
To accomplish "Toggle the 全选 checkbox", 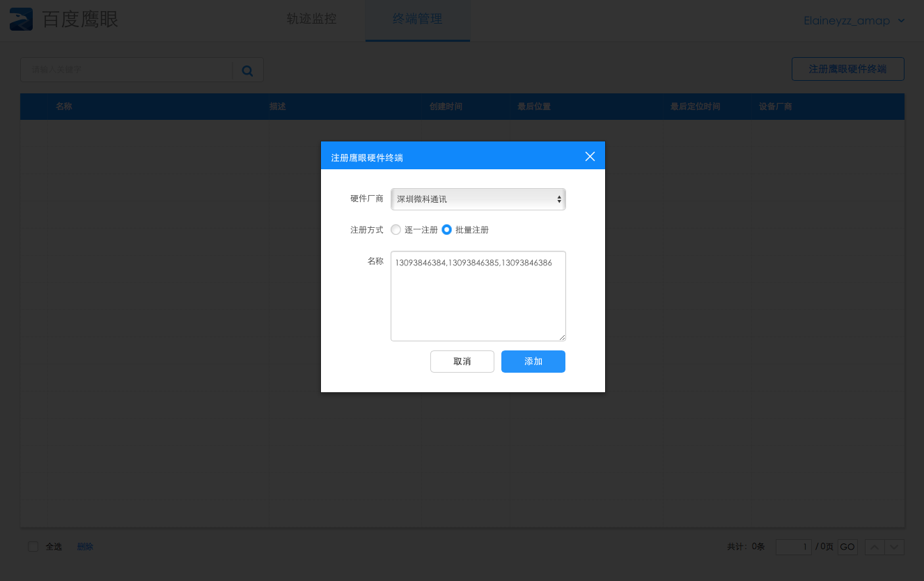I will coord(33,547).
